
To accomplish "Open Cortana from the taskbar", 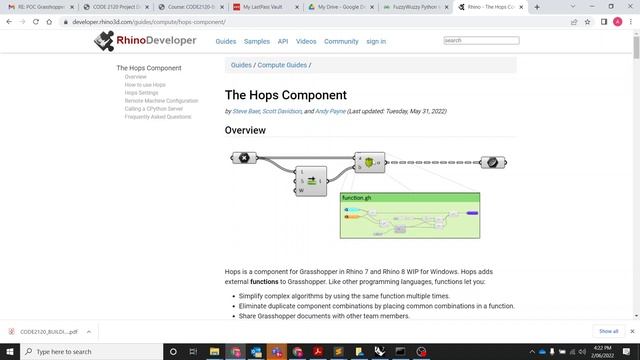I will click(173, 351).
